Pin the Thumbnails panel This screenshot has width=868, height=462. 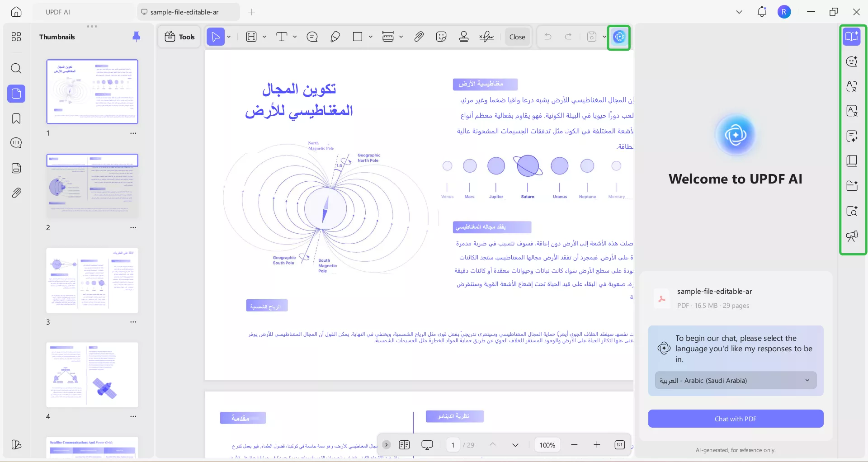(x=136, y=37)
